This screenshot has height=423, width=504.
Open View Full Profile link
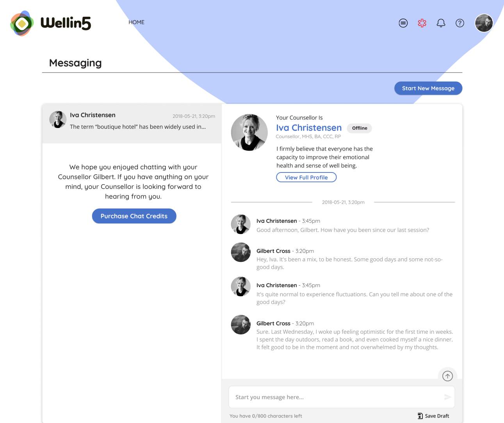(x=306, y=177)
